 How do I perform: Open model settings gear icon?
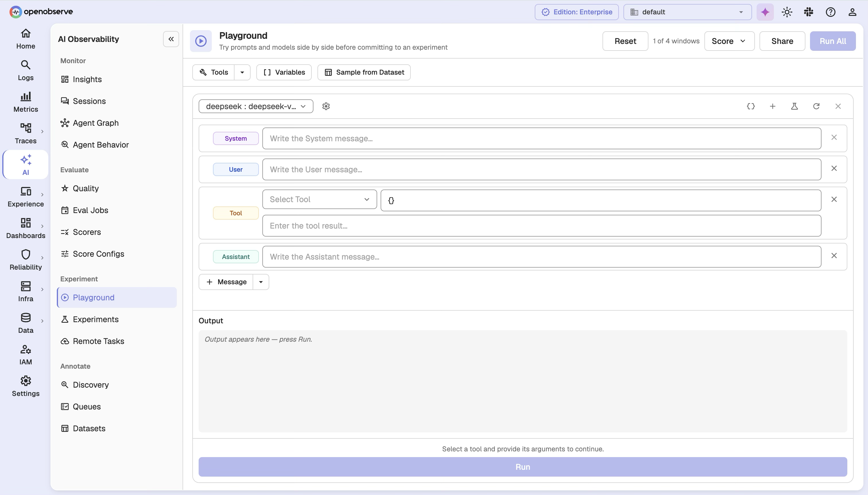point(326,107)
